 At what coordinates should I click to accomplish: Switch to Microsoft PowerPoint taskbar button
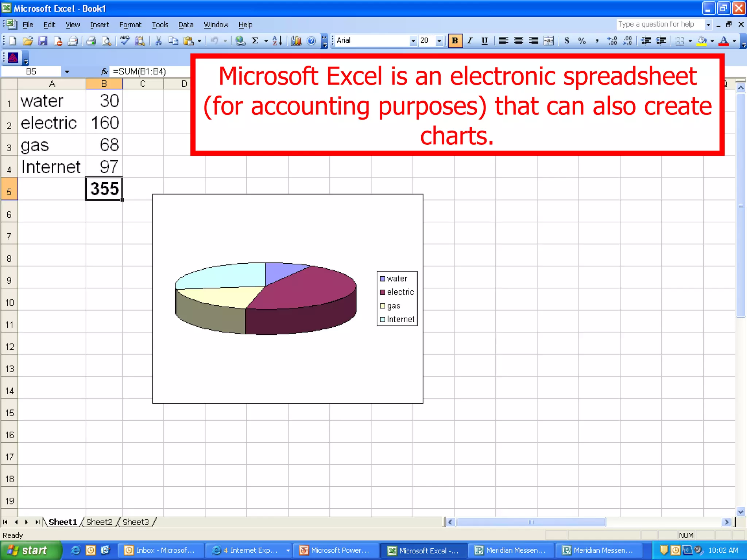[337, 551]
